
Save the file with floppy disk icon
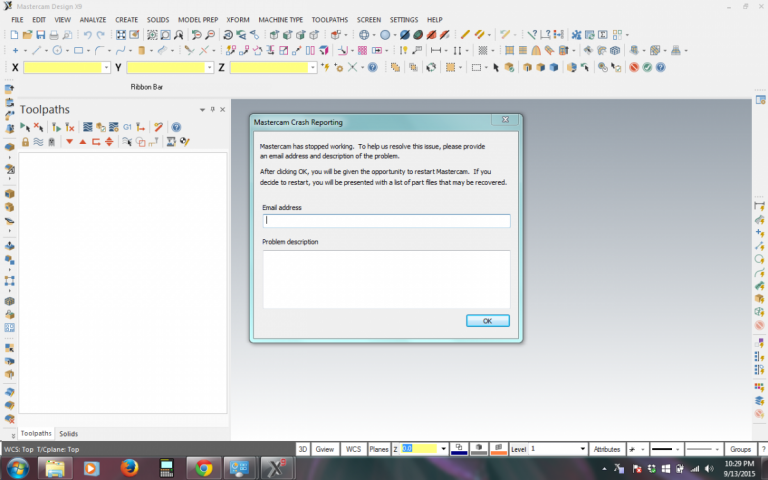41,35
